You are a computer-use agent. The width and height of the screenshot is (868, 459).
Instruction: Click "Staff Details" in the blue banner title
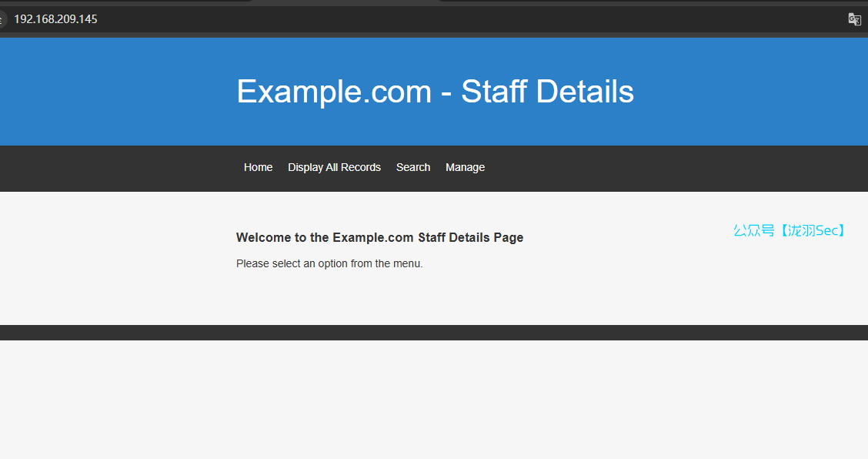(547, 92)
